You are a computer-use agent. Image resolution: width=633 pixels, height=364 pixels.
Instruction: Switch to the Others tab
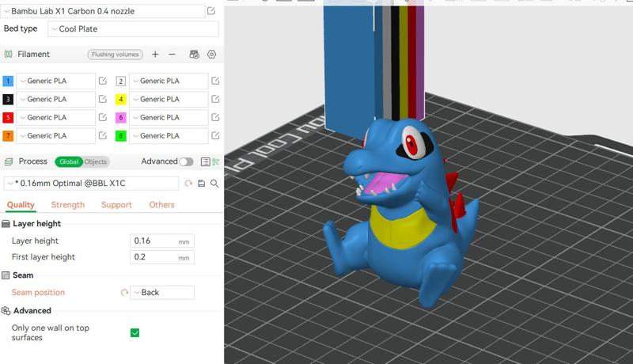pos(161,205)
